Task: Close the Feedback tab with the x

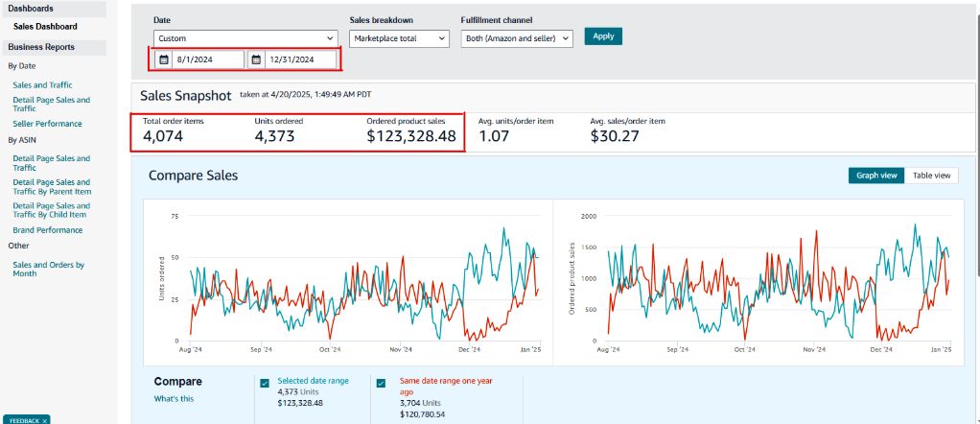Action: click(x=44, y=420)
